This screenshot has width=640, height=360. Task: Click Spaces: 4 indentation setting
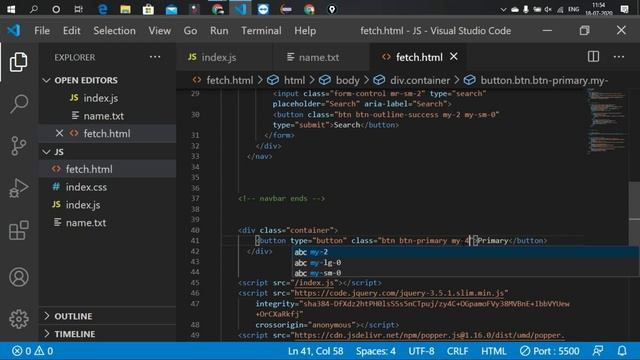coord(376,351)
